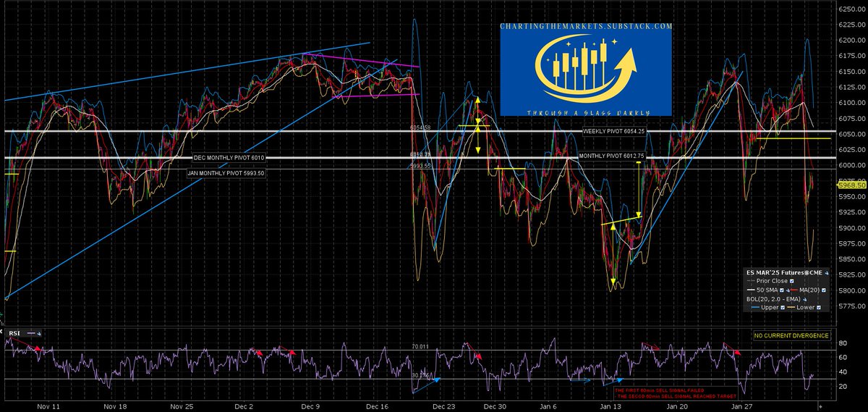Select the RSI panel label

click(14, 333)
